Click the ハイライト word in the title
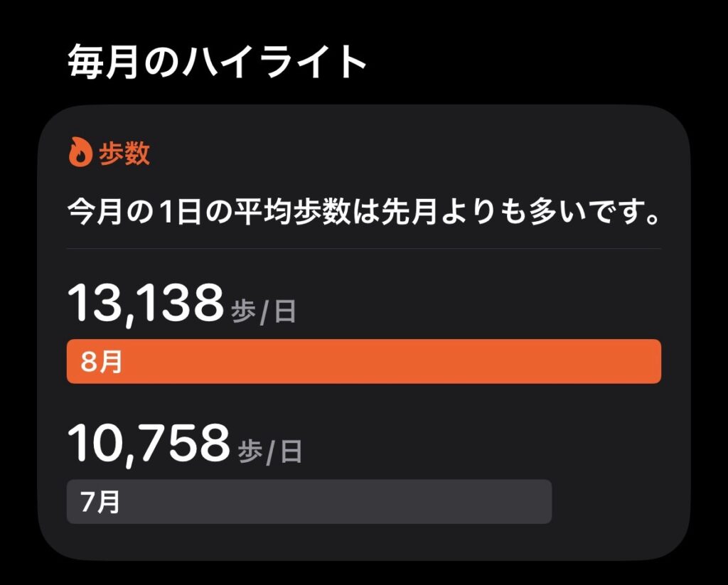This screenshot has width=728, height=585. [x=275, y=61]
